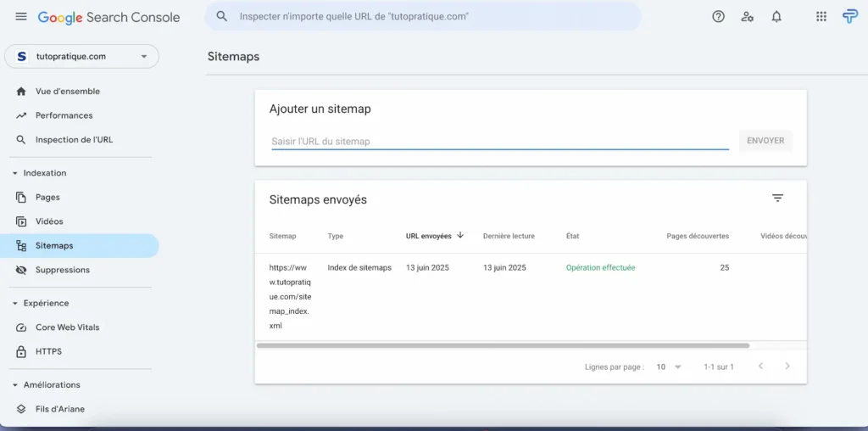Open the filter icon in Sitemaps envoyés

coord(778,198)
